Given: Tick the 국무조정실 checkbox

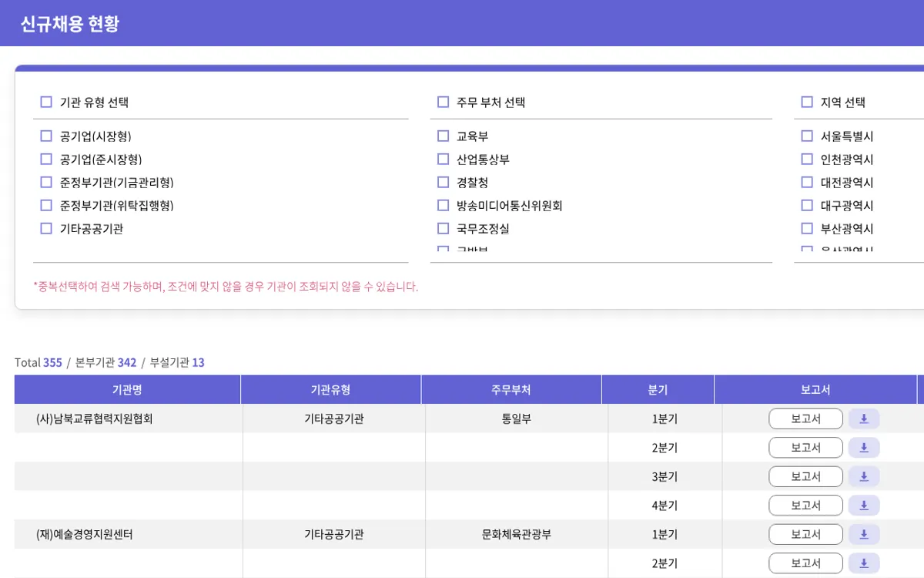Looking at the screenshot, I should 443,229.
